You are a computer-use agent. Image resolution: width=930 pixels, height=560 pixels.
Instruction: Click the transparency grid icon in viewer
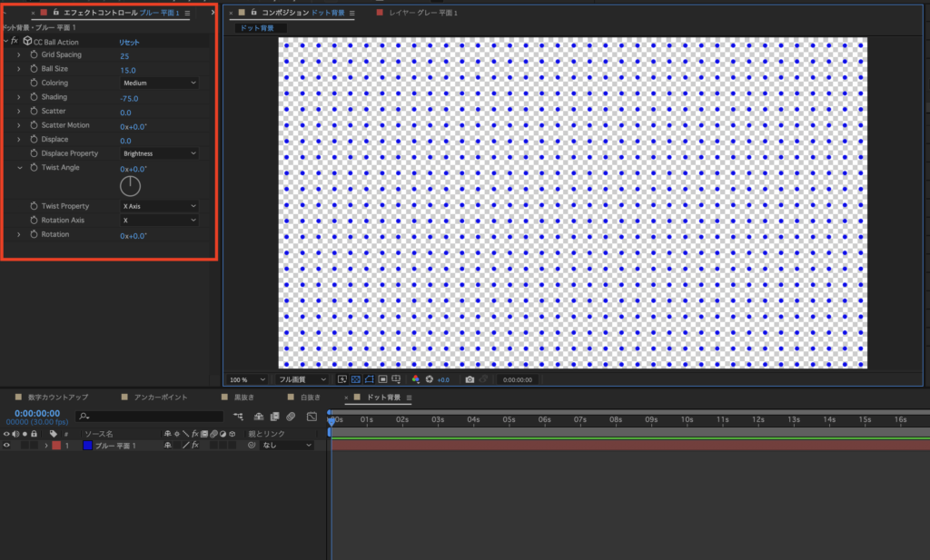click(x=356, y=379)
